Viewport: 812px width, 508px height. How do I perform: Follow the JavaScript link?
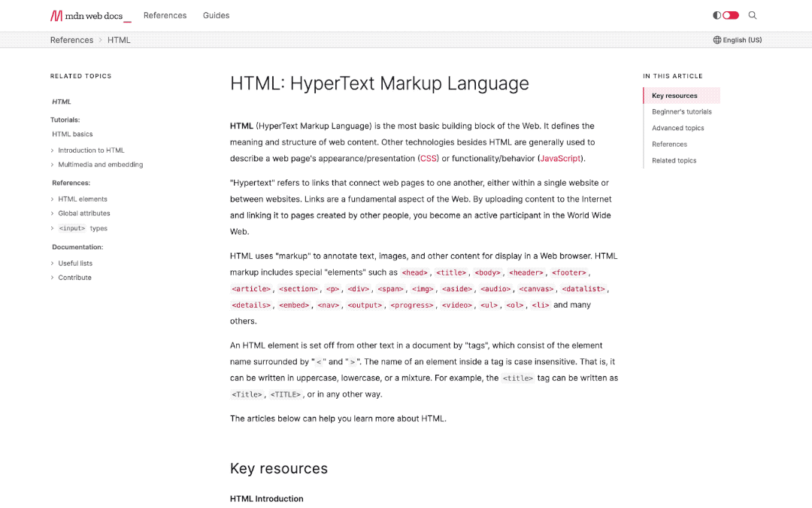click(560, 159)
